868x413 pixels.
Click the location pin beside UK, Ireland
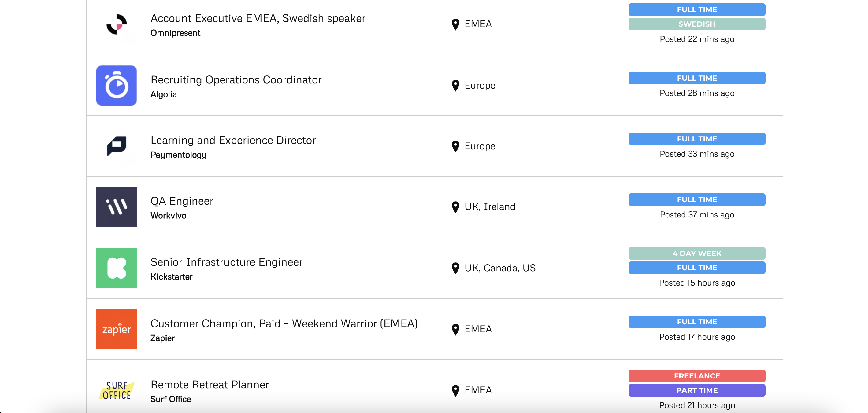click(456, 206)
